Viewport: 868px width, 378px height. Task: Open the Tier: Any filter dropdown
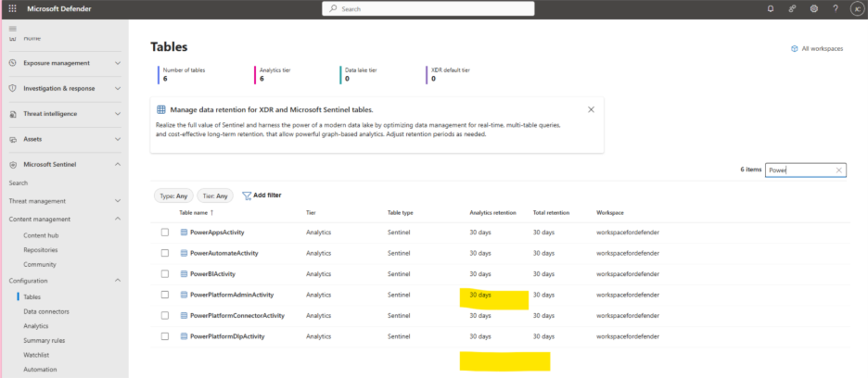[x=215, y=195]
